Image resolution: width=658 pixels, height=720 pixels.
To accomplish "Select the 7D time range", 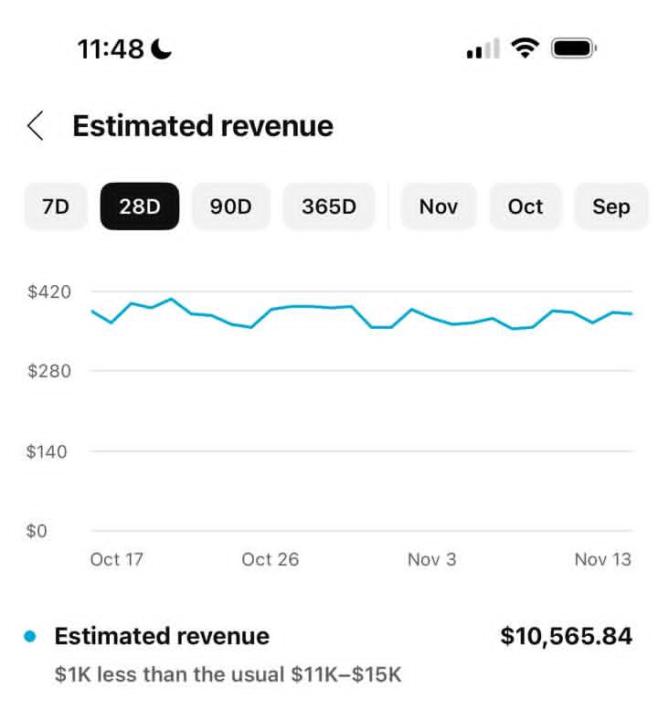I will click(56, 207).
